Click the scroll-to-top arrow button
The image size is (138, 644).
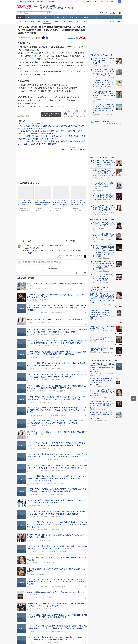tap(133, 398)
